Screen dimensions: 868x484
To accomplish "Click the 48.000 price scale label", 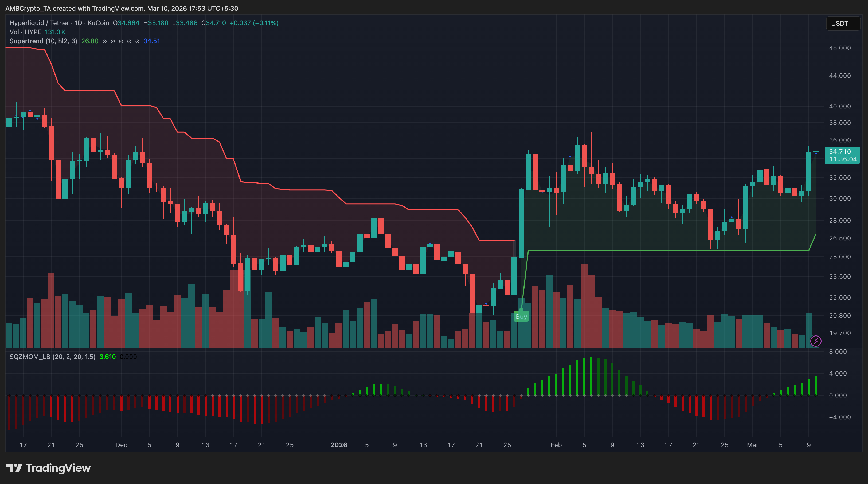I will click(x=840, y=48).
